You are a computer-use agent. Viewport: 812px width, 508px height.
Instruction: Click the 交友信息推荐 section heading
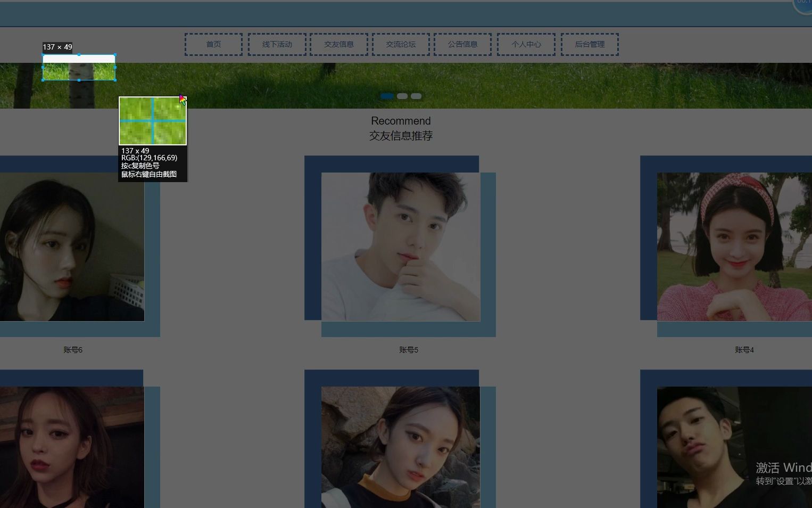click(401, 136)
